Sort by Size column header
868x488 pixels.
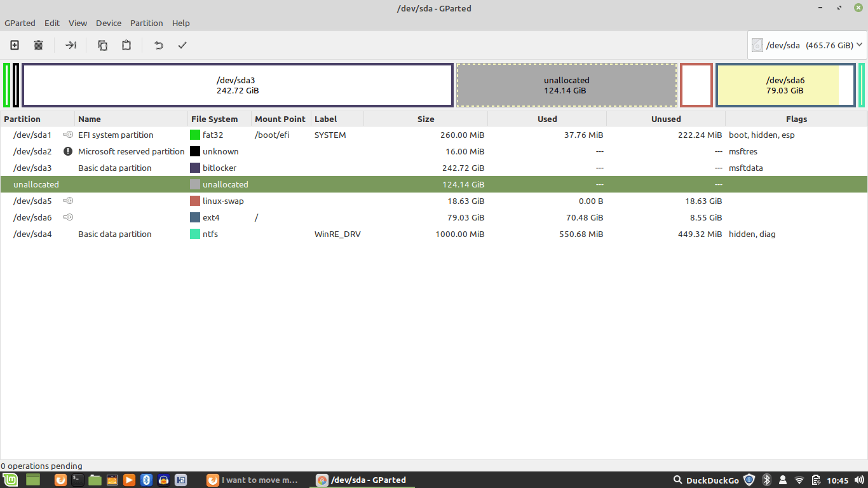(426, 119)
